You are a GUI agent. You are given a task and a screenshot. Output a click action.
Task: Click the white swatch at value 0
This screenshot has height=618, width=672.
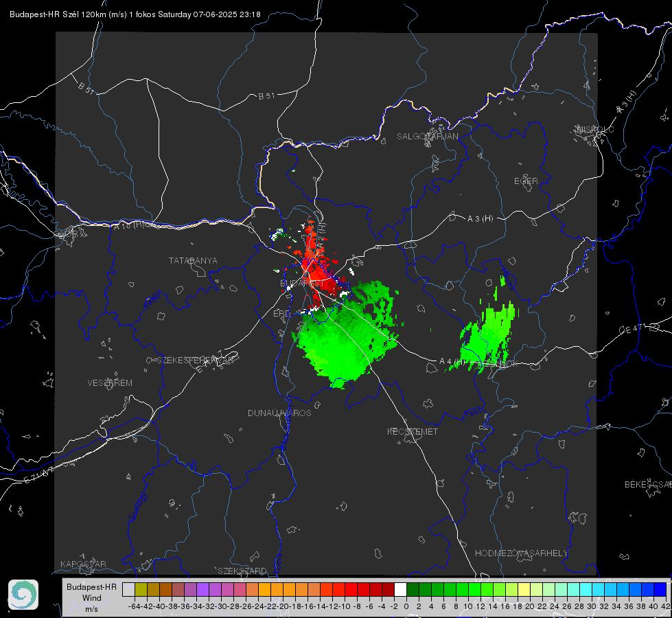pyautogui.click(x=400, y=589)
